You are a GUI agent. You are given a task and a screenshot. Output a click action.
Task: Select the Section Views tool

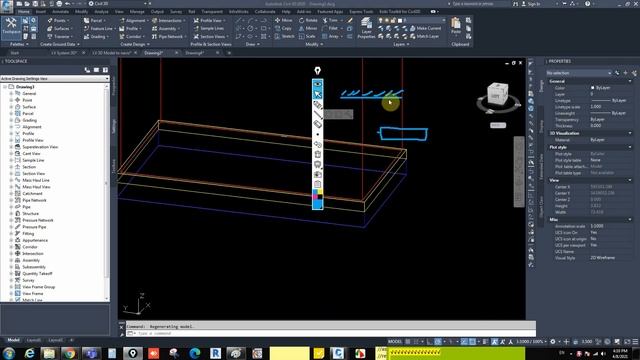tap(211, 37)
